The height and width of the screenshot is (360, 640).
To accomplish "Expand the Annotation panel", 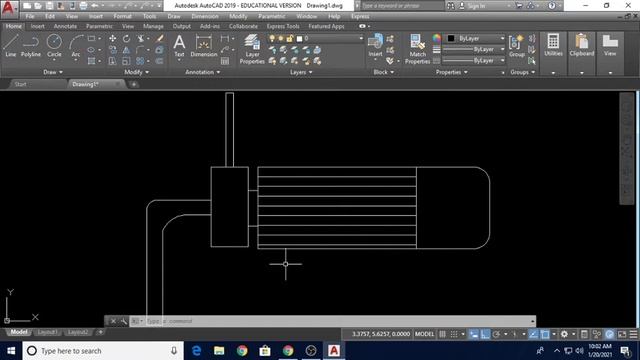I will point(203,72).
